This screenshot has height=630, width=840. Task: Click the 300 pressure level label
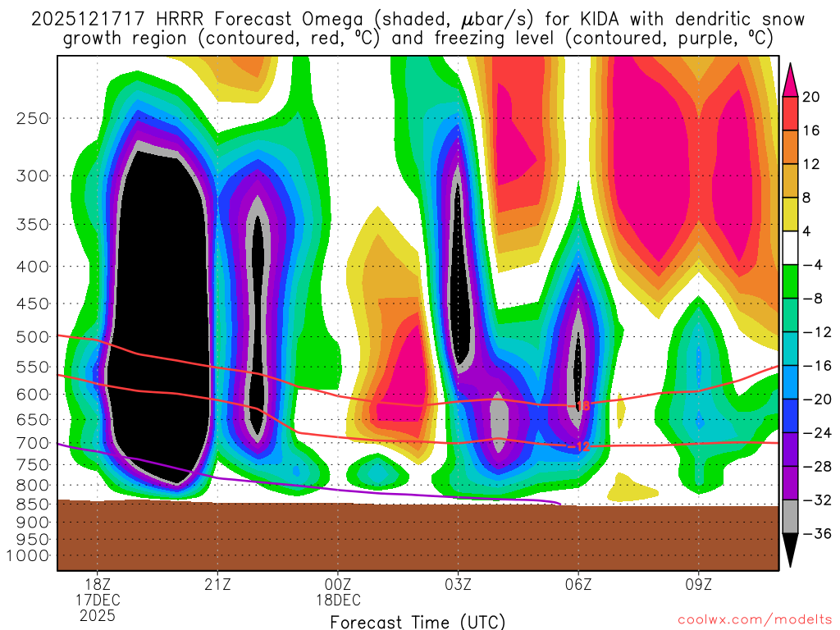33,176
